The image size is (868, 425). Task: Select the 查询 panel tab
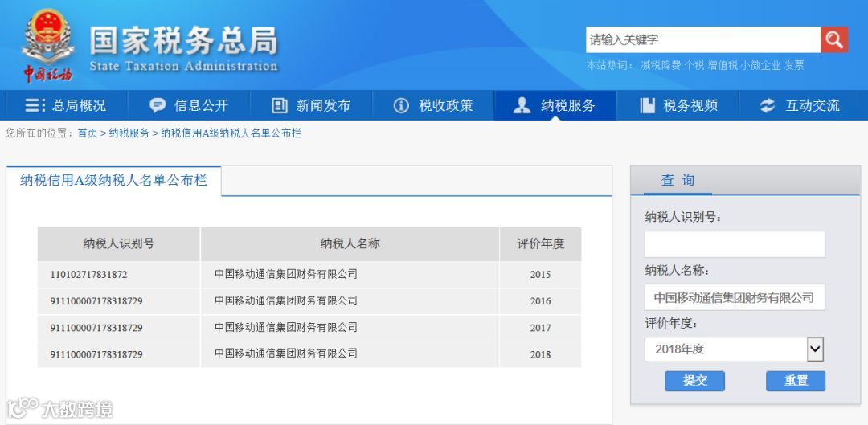tap(678, 181)
